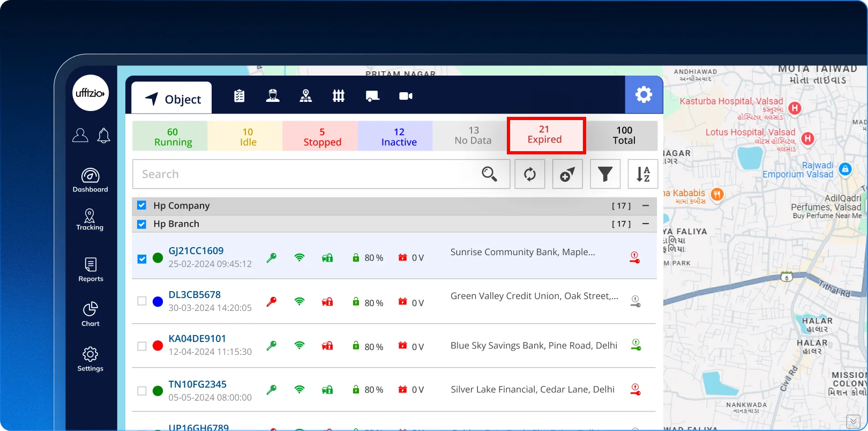
Task: Check vehicle DL3CB5678
Action: [x=141, y=301]
